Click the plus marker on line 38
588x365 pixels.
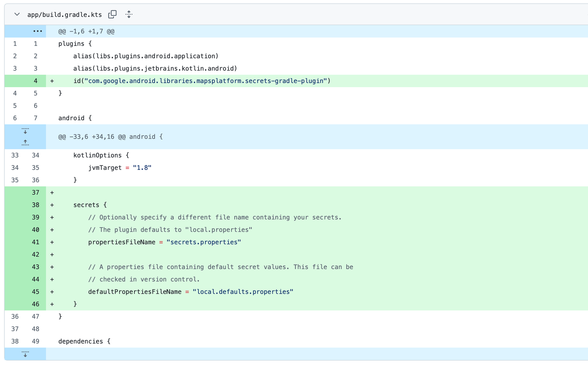point(52,205)
